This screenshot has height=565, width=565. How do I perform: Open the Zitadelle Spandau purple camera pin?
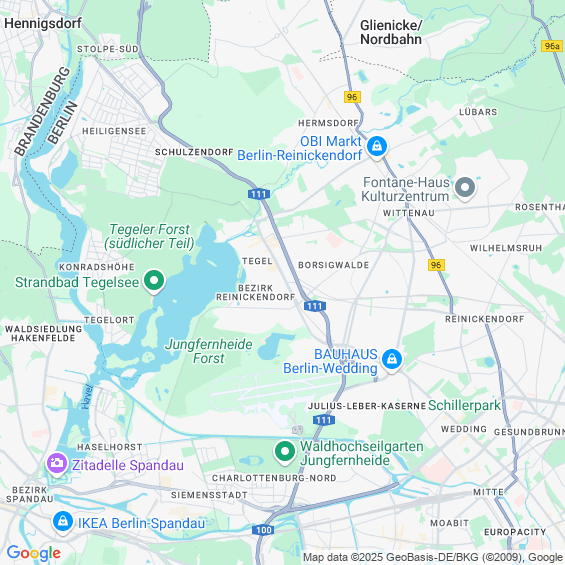(x=57, y=464)
